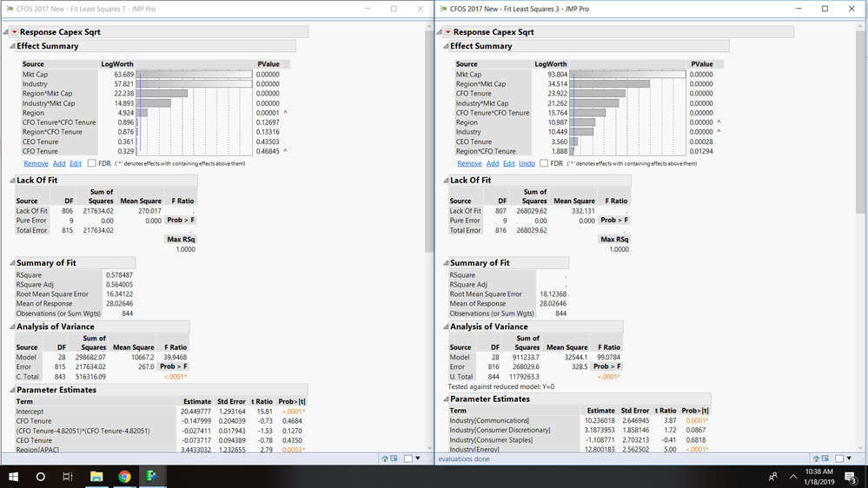Click left window vertical scrollbar thumb
The image size is (868, 488).
coord(429,141)
